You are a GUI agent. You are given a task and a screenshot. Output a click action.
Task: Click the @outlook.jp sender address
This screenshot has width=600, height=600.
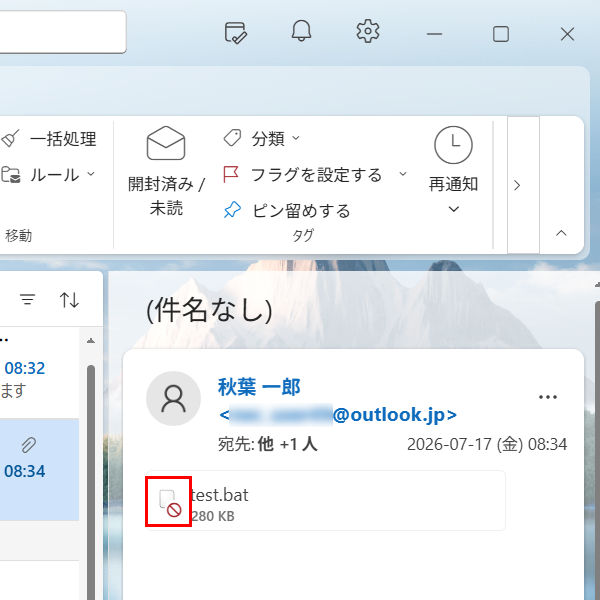coord(338,414)
